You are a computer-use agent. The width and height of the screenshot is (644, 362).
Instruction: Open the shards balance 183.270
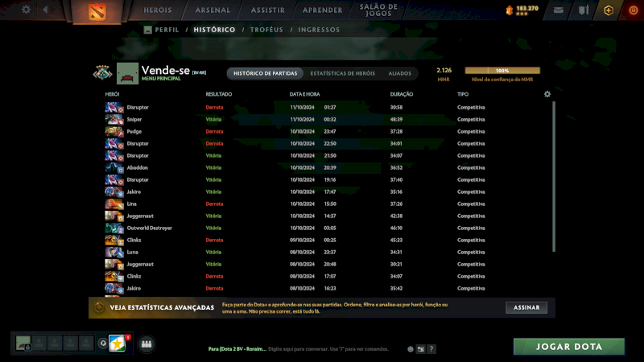point(522,10)
